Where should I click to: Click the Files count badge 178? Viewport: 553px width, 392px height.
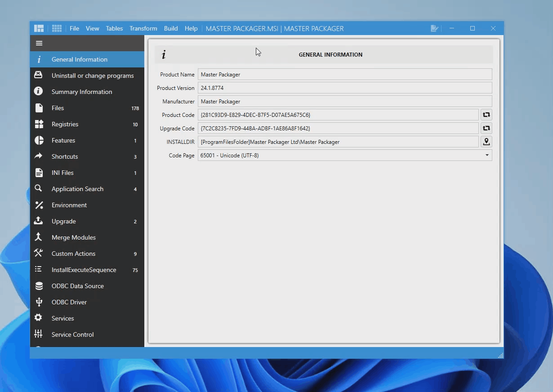pos(135,108)
